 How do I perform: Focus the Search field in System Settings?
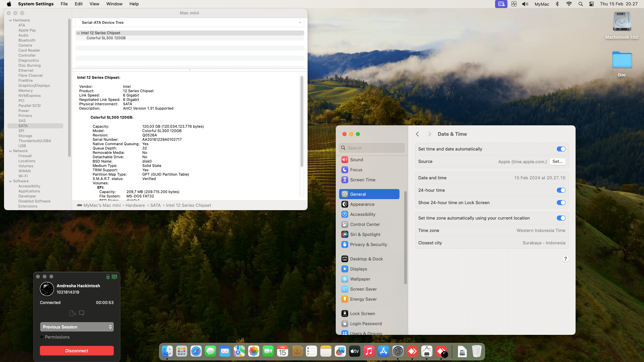372,148
